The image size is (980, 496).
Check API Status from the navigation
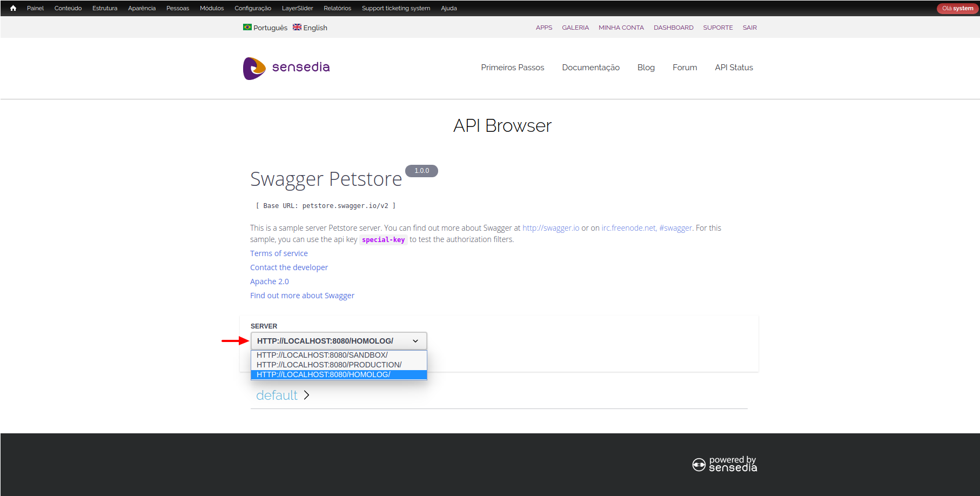tap(733, 68)
